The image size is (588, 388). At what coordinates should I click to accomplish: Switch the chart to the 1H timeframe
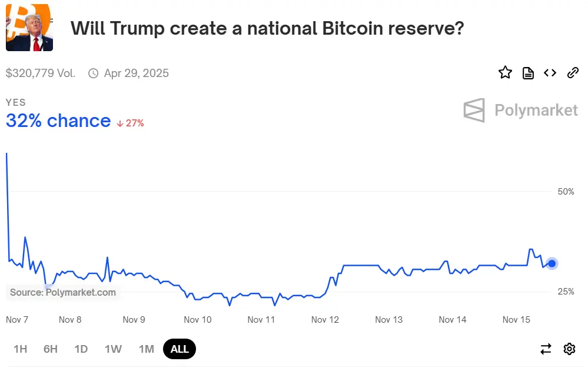pyautogui.click(x=20, y=349)
